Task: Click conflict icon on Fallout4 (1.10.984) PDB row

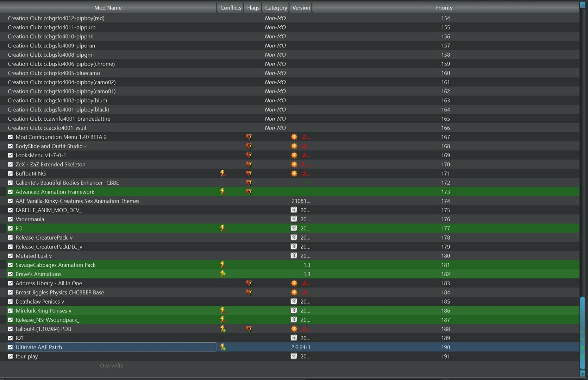Action: (x=223, y=329)
